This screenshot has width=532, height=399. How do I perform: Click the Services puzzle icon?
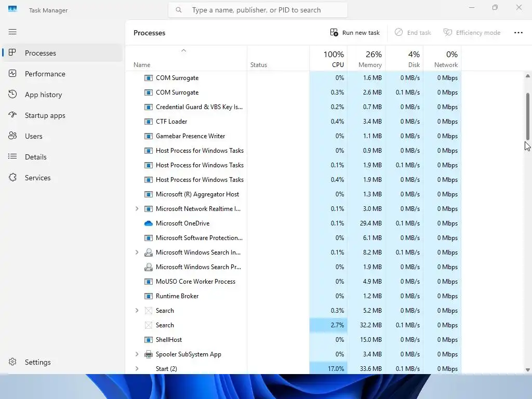click(12, 177)
